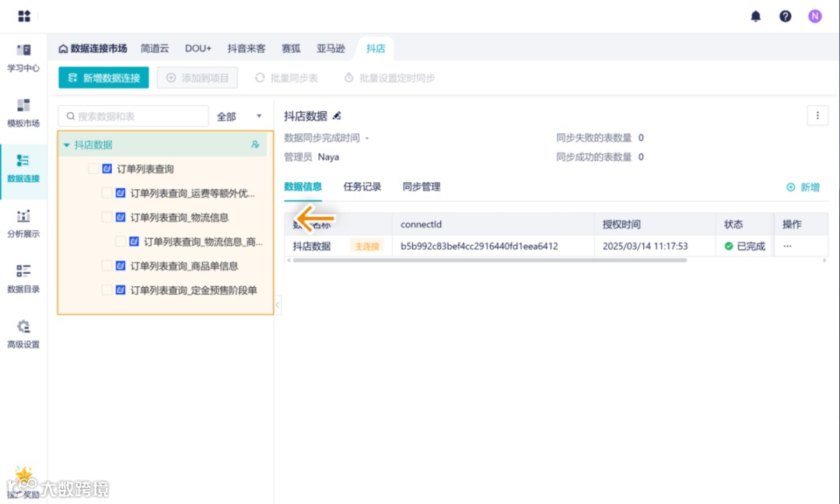Screen dimensions: 840x504
Task: Click the edit pencil next to 抖店数据 title
Action: point(337,116)
